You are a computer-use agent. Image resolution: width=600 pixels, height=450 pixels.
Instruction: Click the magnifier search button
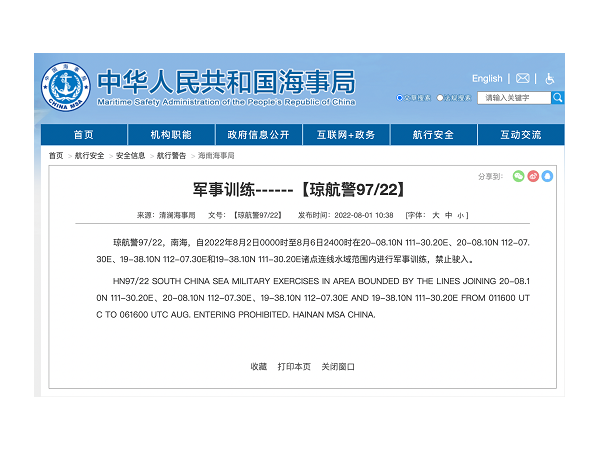coord(557,98)
